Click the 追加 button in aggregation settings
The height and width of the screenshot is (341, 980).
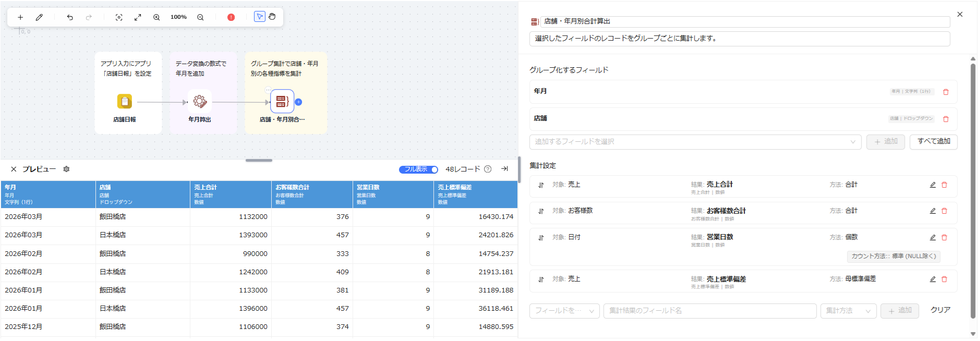point(900,311)
